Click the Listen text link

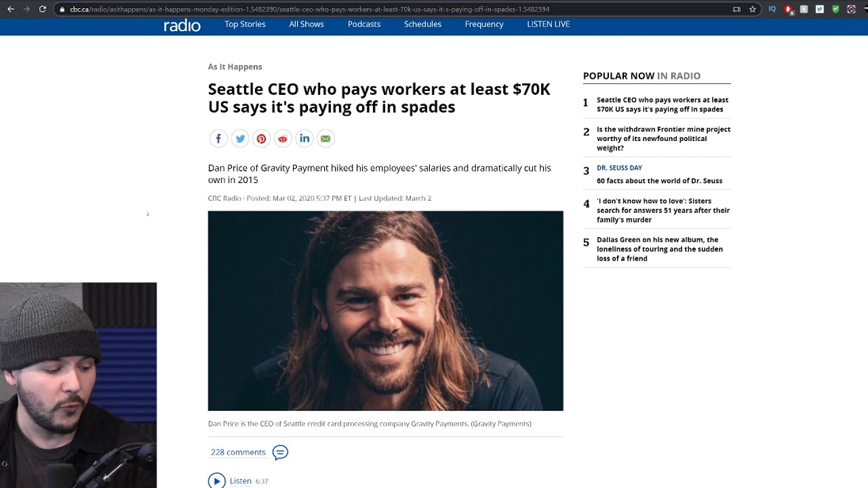click(x=241, y=481)
